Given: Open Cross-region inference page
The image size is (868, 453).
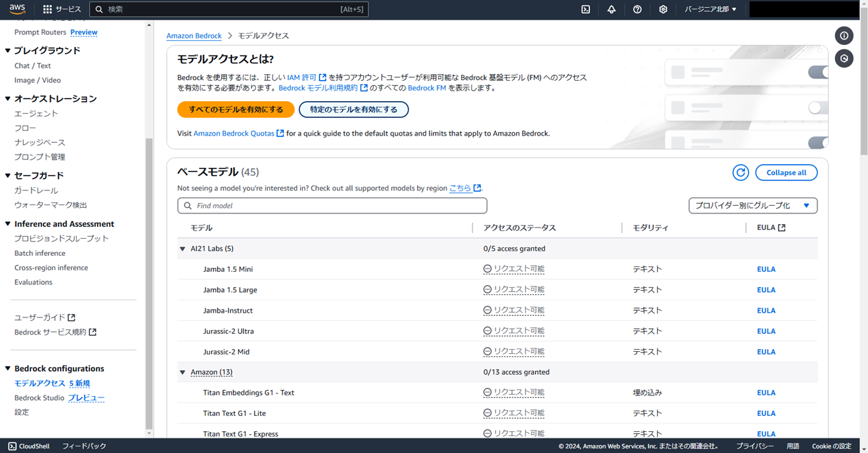Looking at the screenshot, I should pyautogui.click(x=51, y=268).
